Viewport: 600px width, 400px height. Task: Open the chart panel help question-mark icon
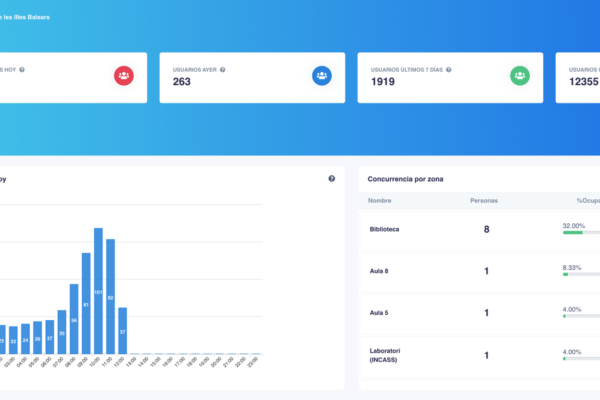[331, 178]
